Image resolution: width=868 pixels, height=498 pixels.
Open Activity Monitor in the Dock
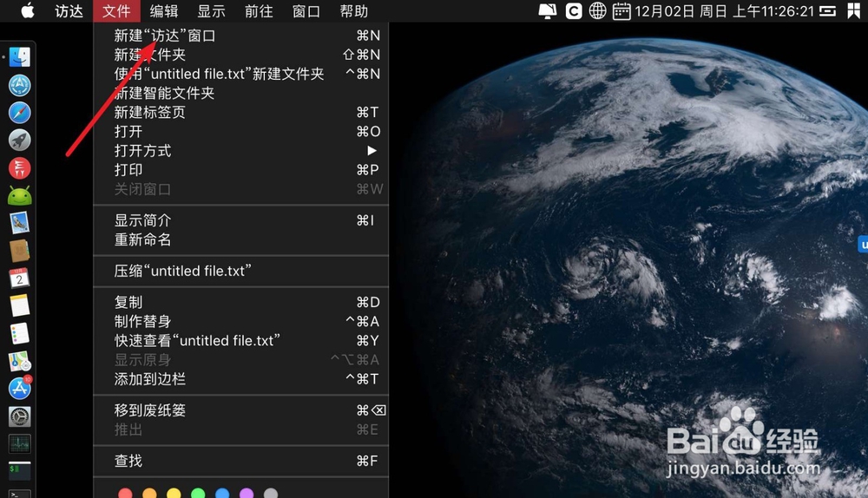pyautogui.click(x=20, y=443)
